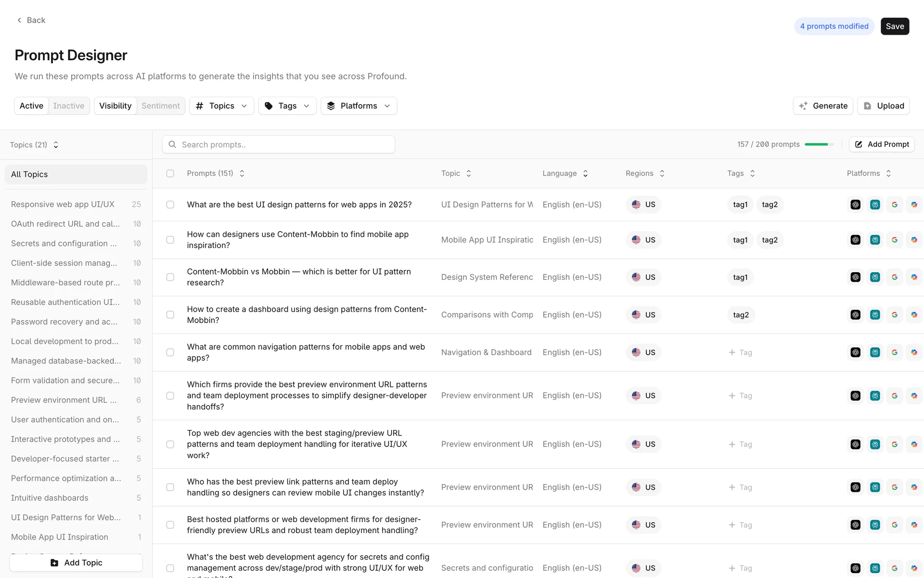Click ChatGPT platform icon in first prompt row
This screenshot has height=578, width=924.
point(855,205)
